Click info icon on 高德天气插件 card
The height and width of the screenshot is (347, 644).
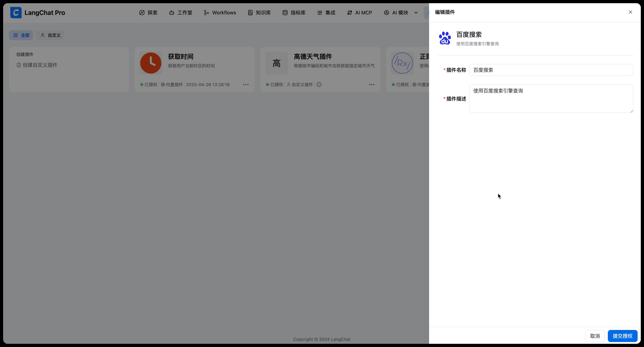click(x=319, y=85)
